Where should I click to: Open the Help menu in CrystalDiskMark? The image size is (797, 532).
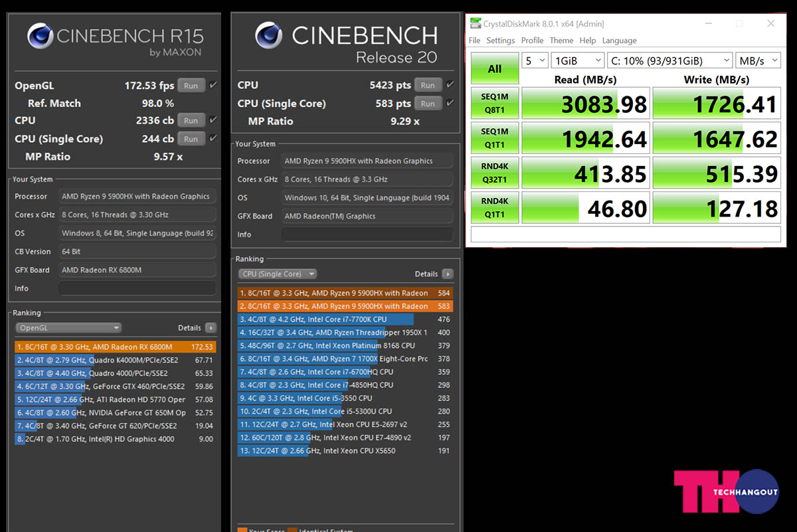[588, 41]
